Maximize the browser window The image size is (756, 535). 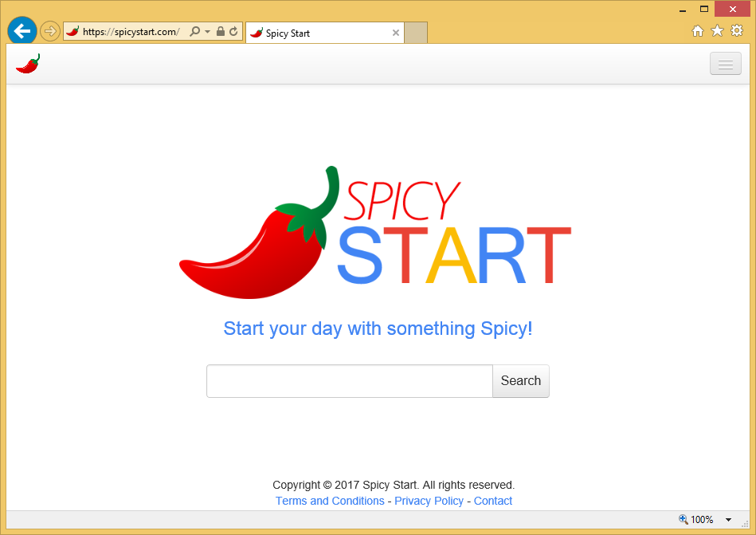704,9
